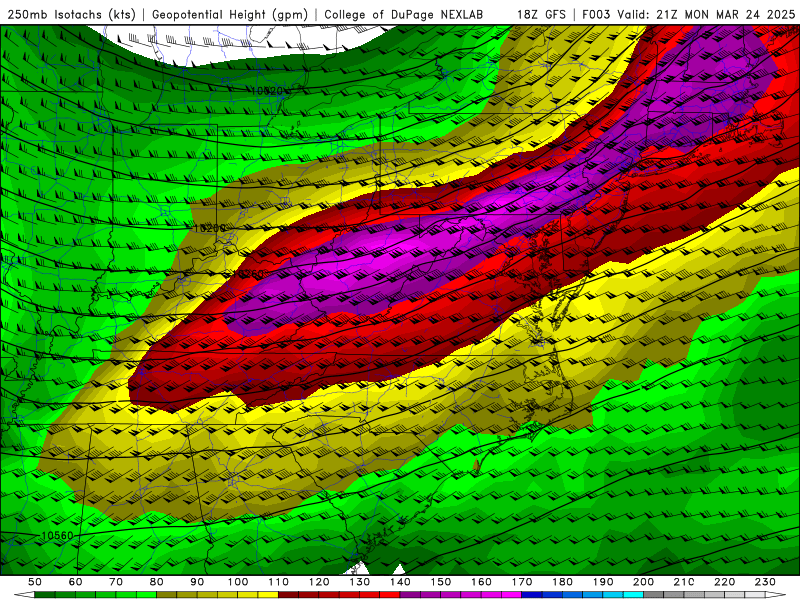Click the colorbar value 100

click(x=238, y=582)
